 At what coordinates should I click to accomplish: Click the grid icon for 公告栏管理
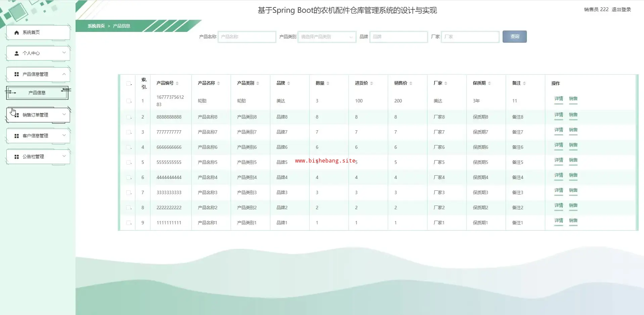click(16, 157)
